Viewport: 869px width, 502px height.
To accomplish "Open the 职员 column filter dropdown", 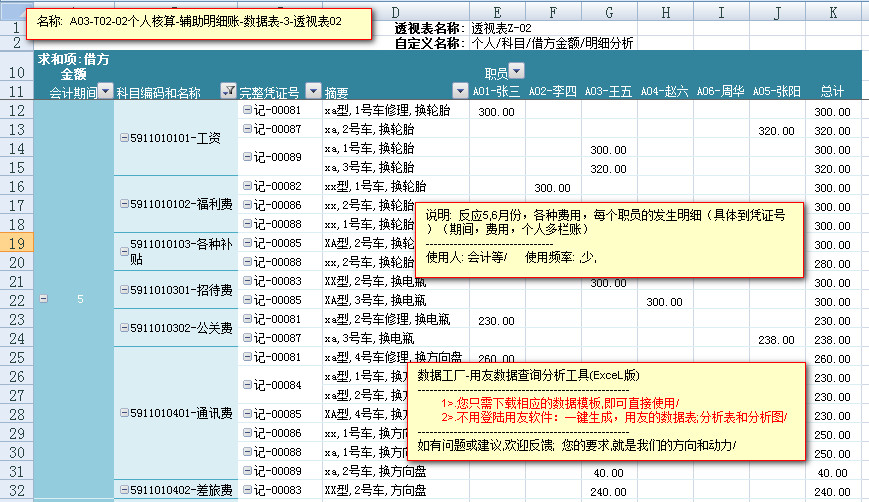I will tap(516, 71).
